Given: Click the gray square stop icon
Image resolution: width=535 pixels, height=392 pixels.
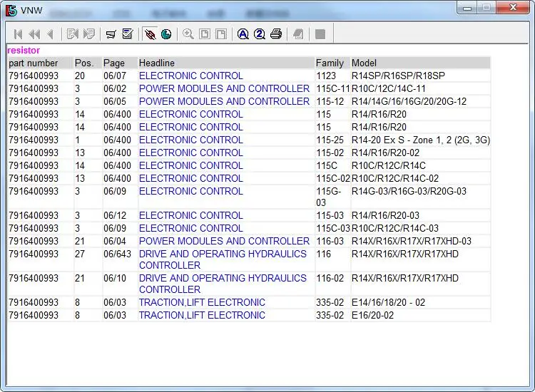Looking at the screenshot, I should [320, 34].
